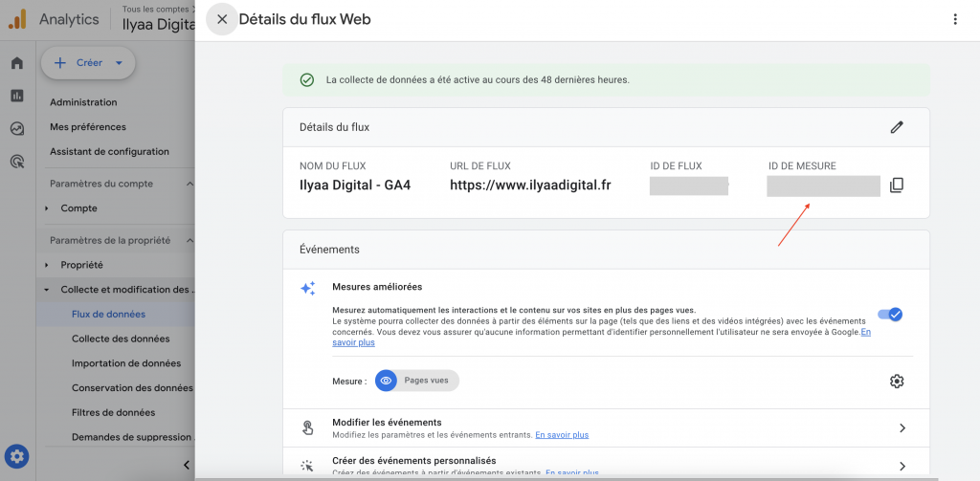Open the Advertising icon in left rail
The width and height of the screenshot is (980, 481).
17,162
